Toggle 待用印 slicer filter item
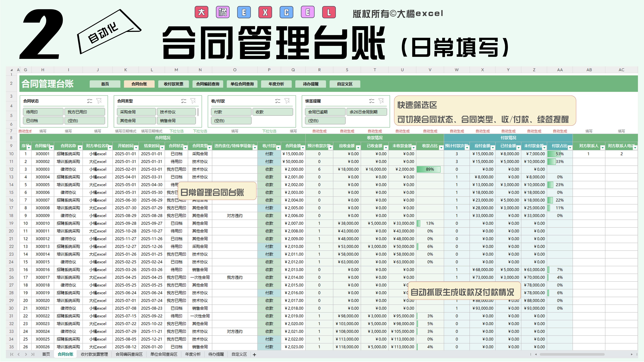Viewport: 644px width, 362px height. [43, 112]
